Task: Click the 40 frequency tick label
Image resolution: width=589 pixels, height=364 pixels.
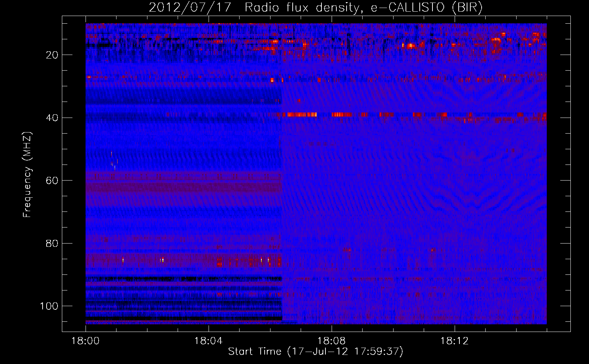Action: (52, 118)
